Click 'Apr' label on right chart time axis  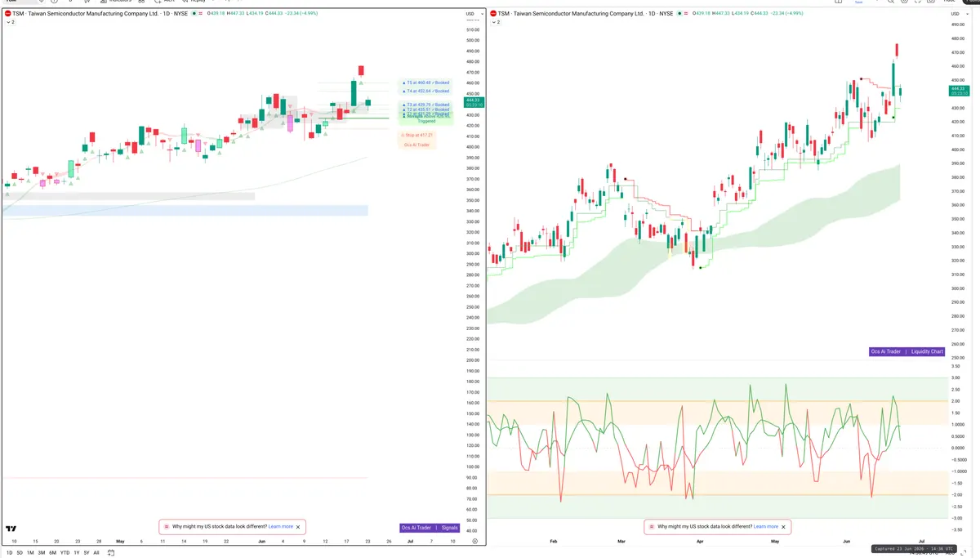[699, 541]
